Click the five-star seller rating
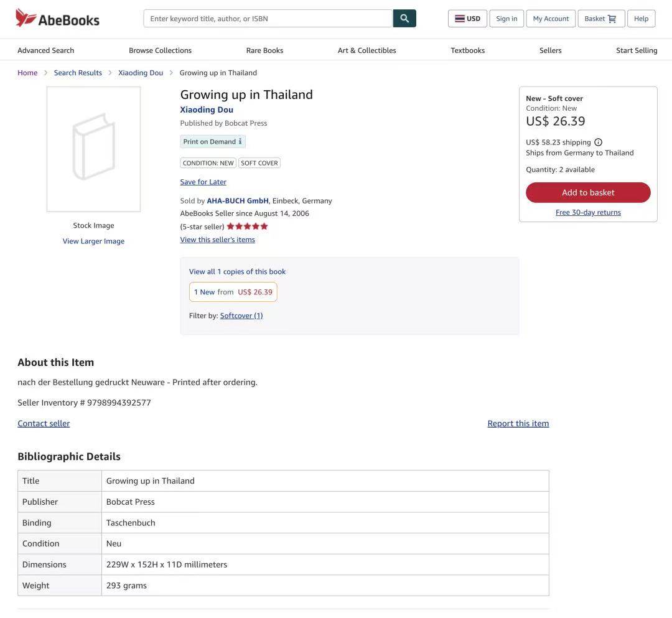This screenshot has height=618, width=672. click(247, 227)
